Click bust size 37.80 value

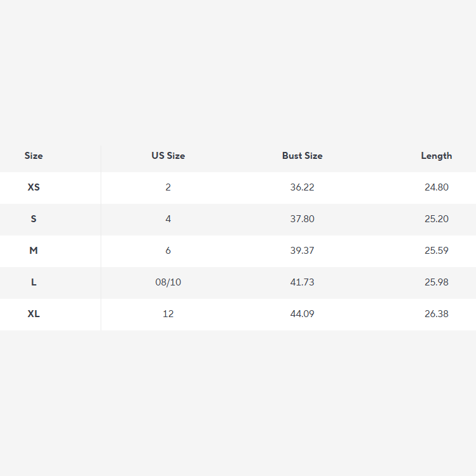(302, 219)
